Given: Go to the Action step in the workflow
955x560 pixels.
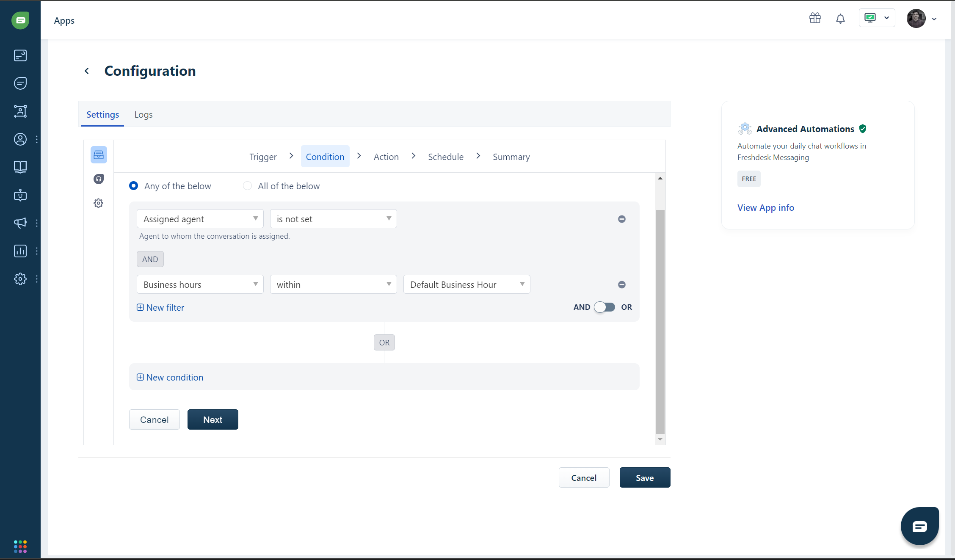Looking at the screenshot, I should [386, 157].
